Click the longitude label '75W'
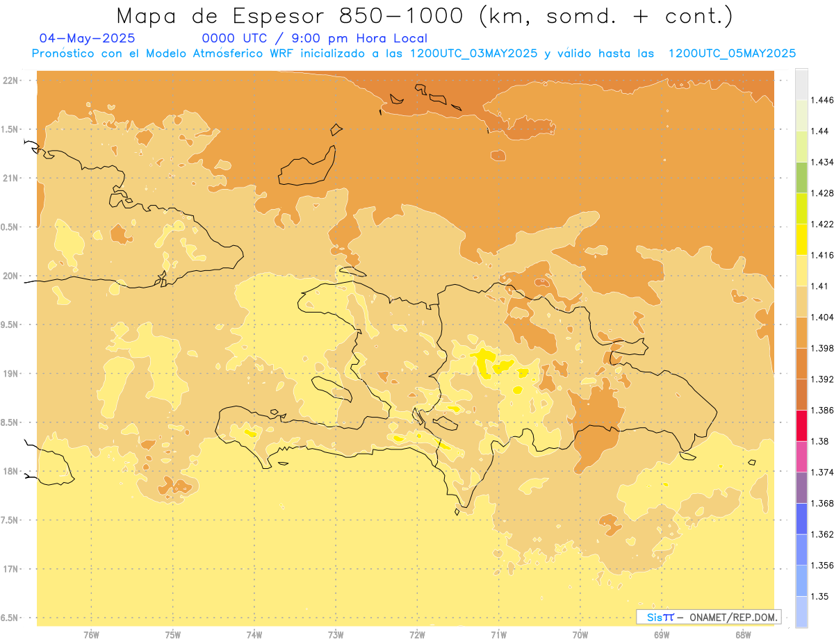This screenshot has height=644, width=834. pyautogui.click(x=173, y=634)
